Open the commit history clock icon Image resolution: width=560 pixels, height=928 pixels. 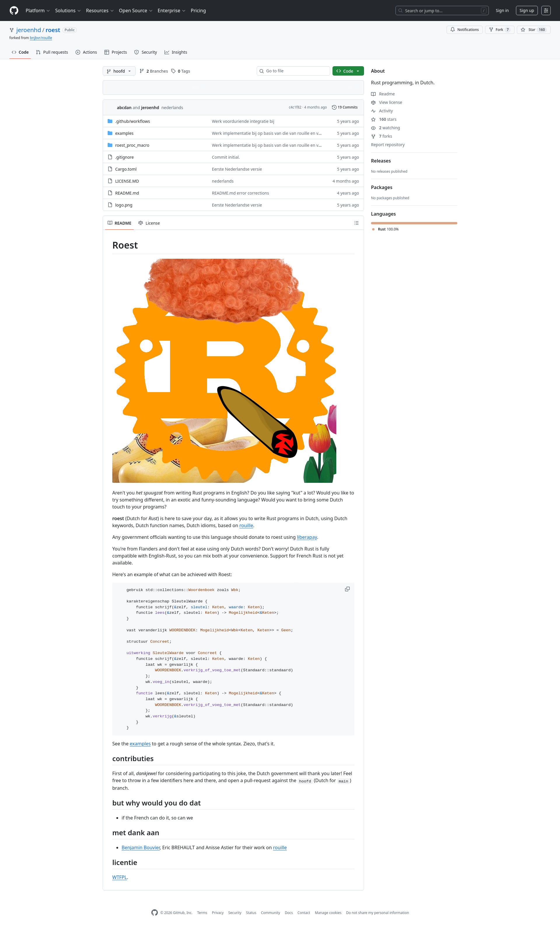click(334, 107)
